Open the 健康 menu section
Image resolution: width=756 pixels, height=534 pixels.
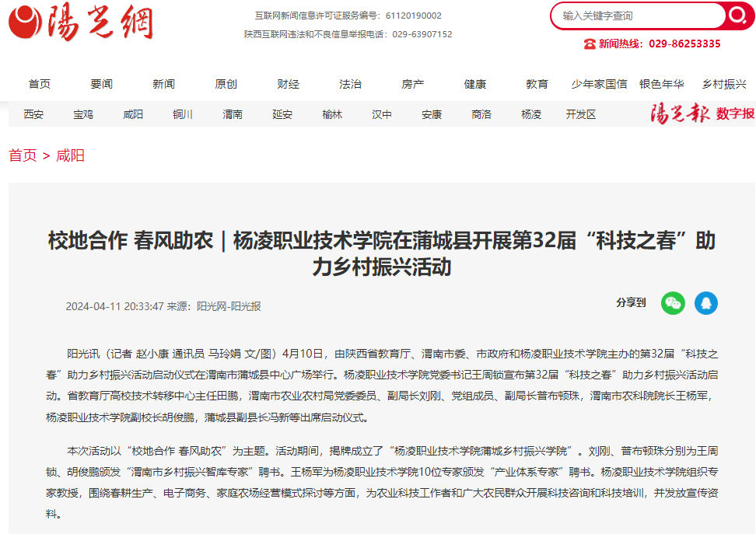point(474,84)
